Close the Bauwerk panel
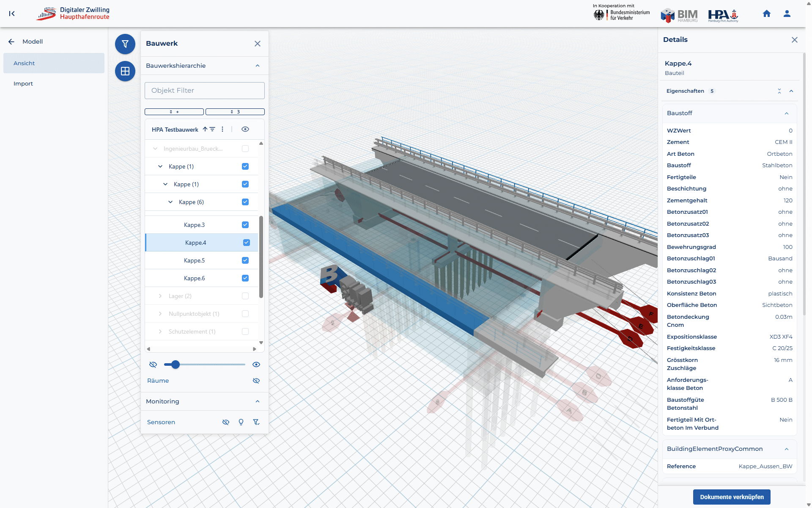Screen dimensions: 812x508 click(258, 44)
